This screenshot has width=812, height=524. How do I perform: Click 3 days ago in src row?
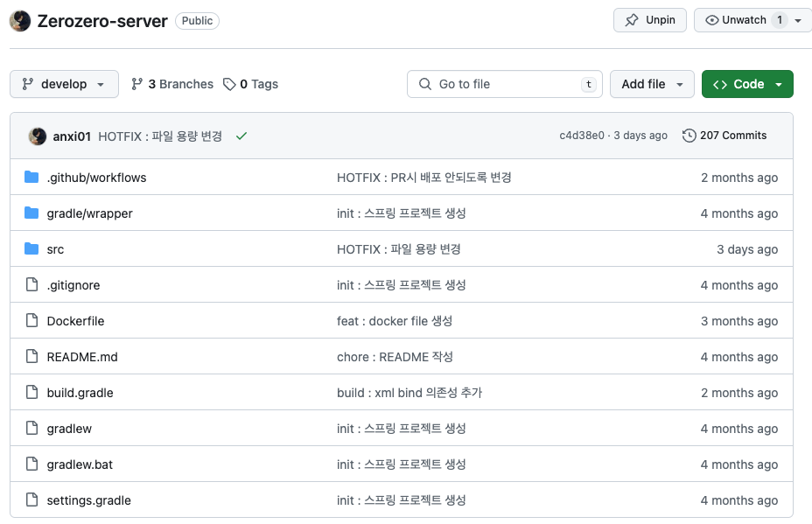[747, 249]
